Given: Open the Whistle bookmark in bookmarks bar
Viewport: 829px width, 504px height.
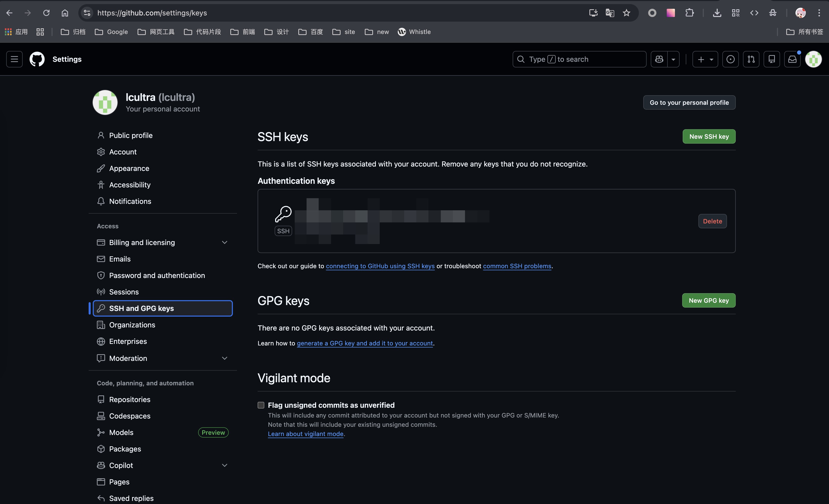Looking at the screenshot, I should (414, 32).
